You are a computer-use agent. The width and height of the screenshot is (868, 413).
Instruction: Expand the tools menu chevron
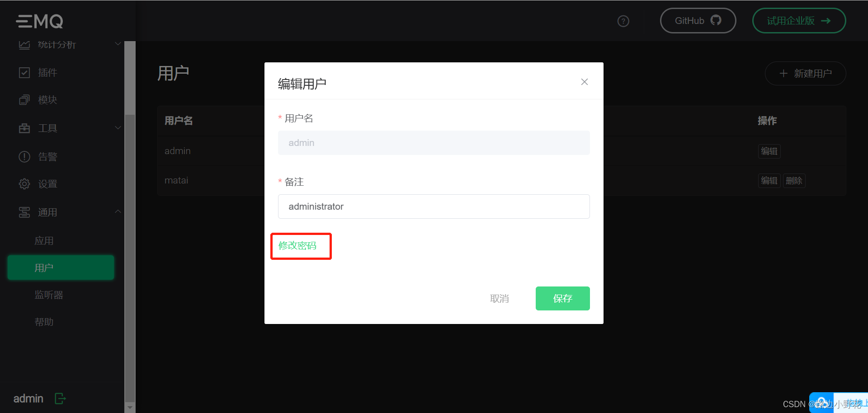118,128
